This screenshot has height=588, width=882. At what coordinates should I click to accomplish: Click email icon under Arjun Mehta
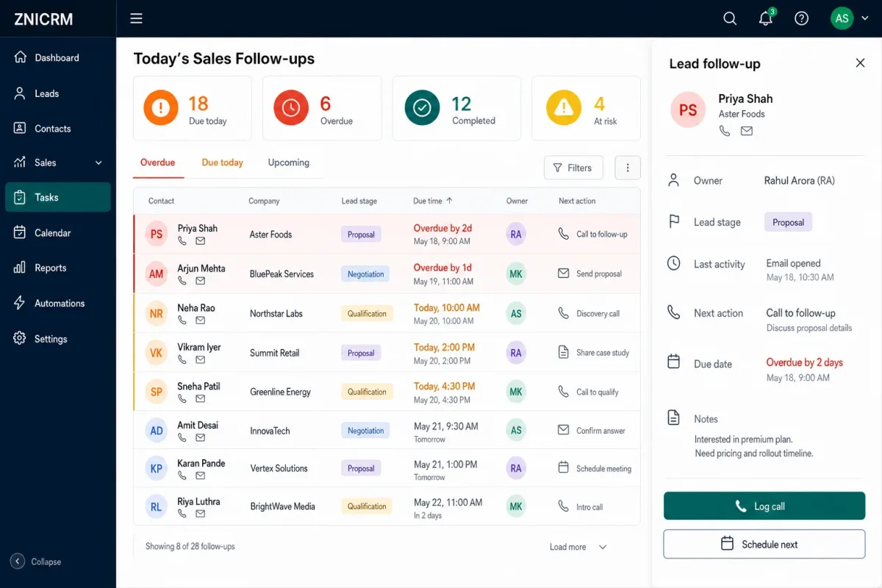tap(200, 281)
